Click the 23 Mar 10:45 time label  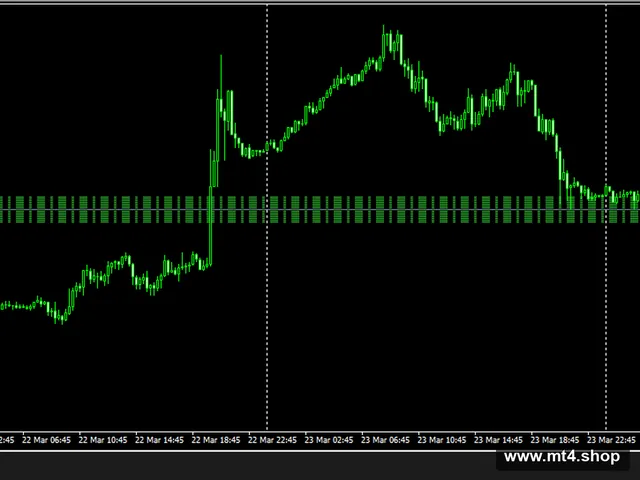coord(442,440)
